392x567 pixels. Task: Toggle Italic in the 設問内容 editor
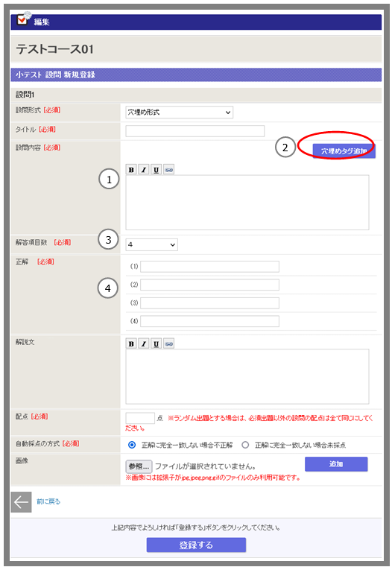[x=144, y=170]
